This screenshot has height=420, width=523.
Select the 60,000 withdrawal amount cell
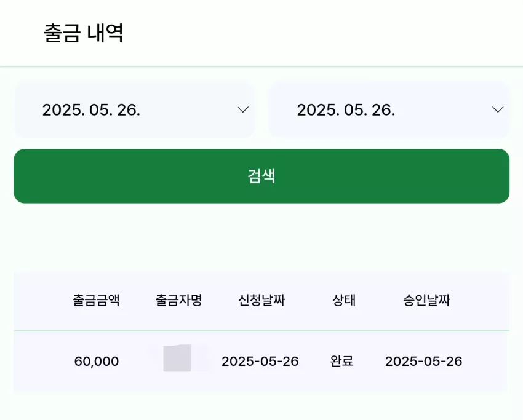[x=97, y=362]
